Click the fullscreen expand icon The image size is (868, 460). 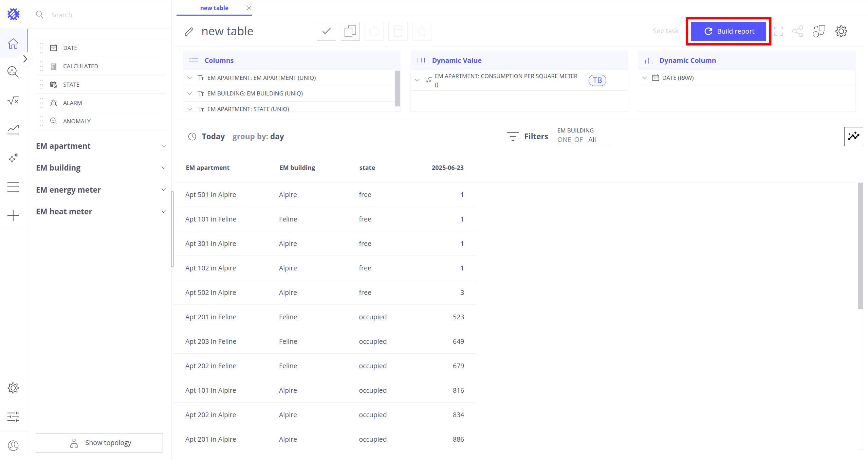tap(778, 31)
